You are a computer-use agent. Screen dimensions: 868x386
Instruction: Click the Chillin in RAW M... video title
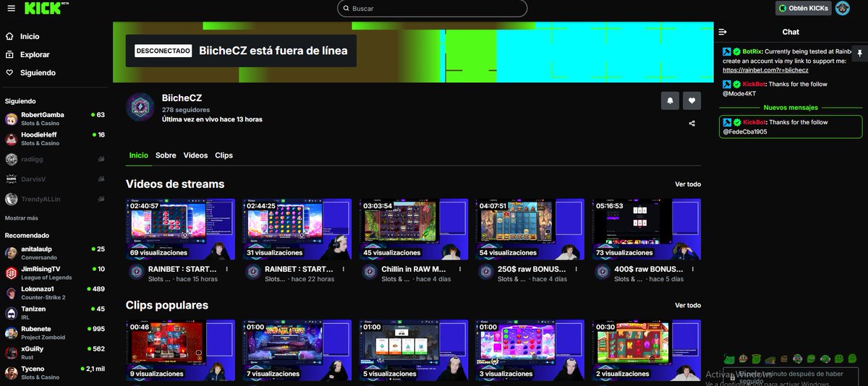(x=414, y=269)
